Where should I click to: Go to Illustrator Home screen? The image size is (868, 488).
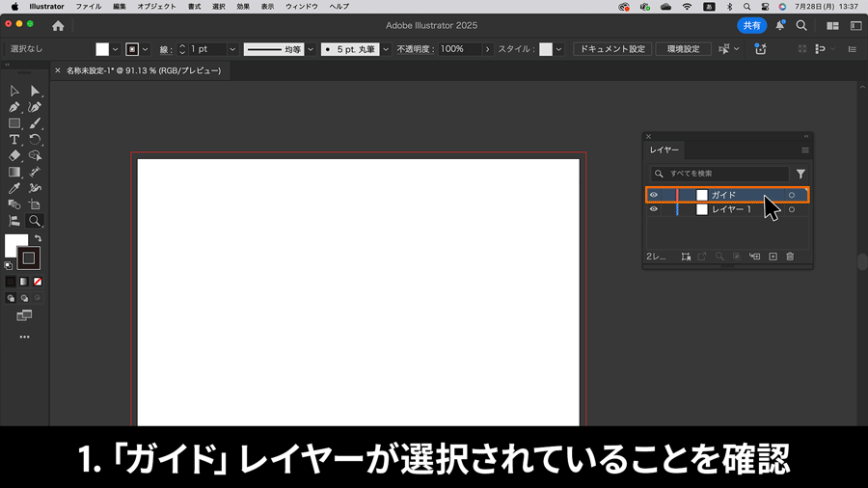pyautogui.click(x=58, y=25)
